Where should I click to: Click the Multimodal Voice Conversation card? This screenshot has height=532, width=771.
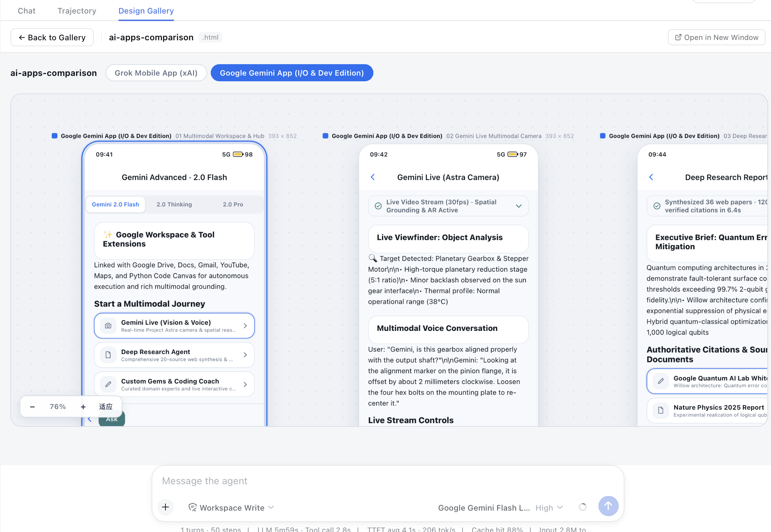[448, 329]
